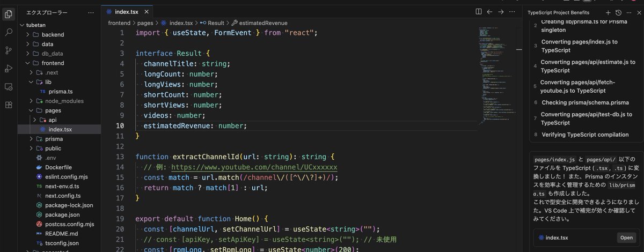Click the explorer panel title heading
The width and height of the screenshot is (644, 252).
coord(47,12)
